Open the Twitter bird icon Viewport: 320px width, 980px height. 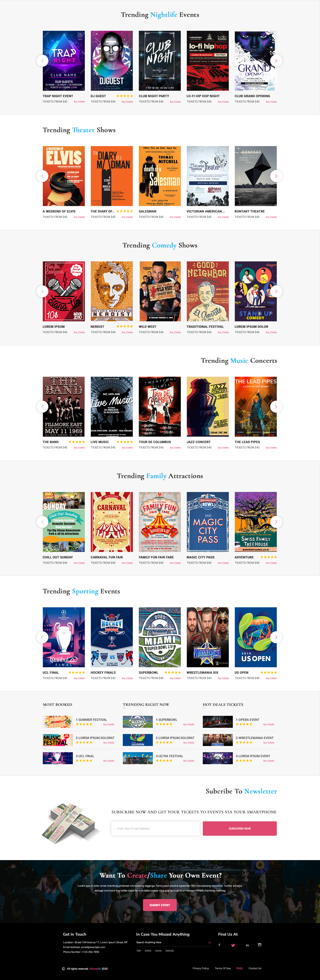(x=233, y=945)
